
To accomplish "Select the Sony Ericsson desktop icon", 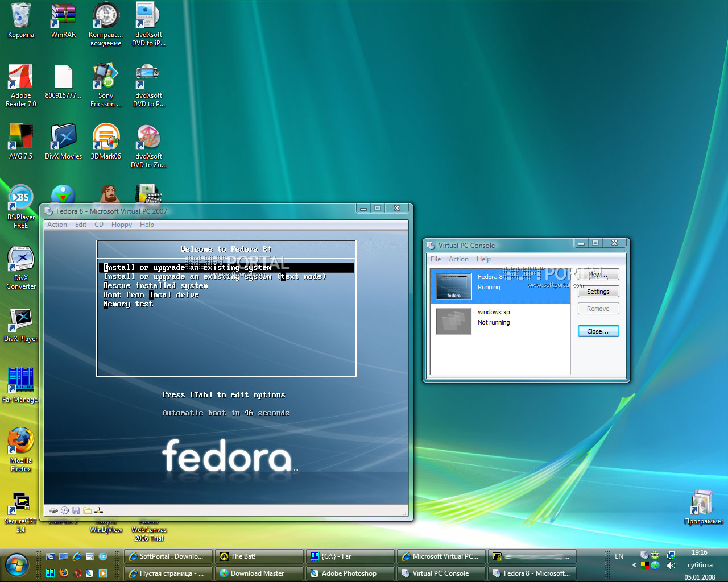I will coord(106,85).
